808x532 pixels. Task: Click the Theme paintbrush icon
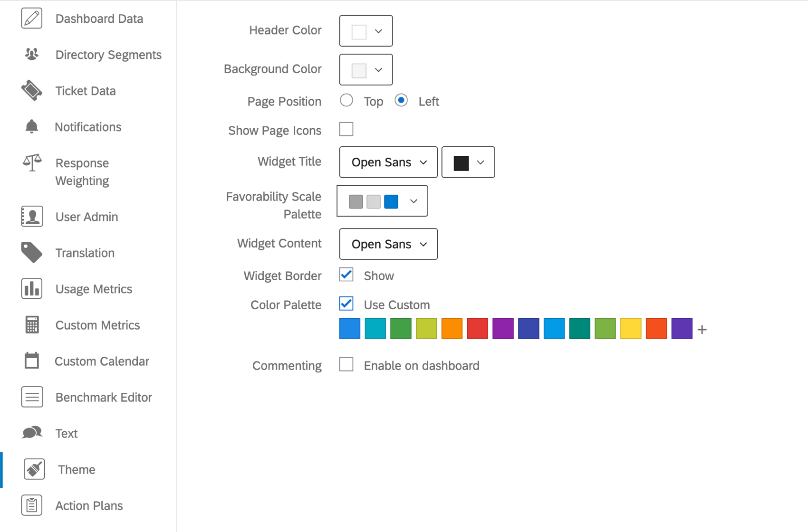coord(34,469)
